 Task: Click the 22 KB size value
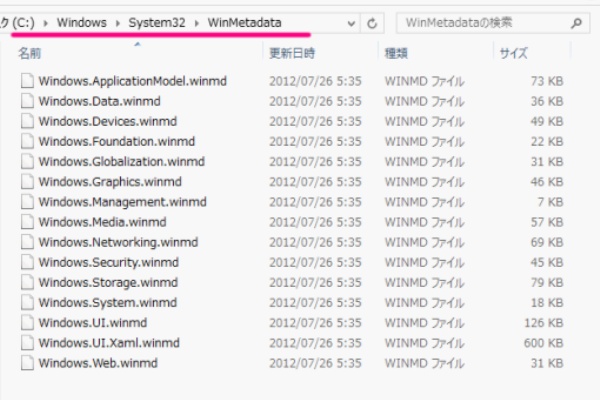coord(547,142)
